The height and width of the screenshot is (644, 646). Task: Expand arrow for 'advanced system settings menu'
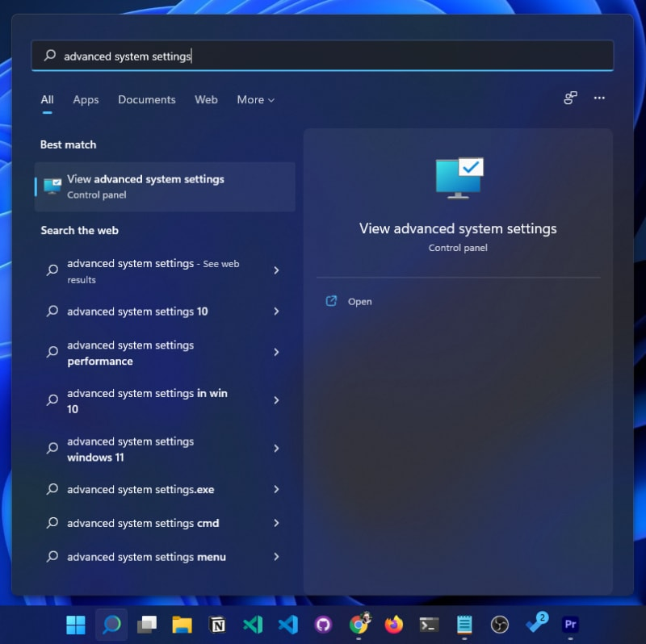pyautogui.click(x=276, y=557)
